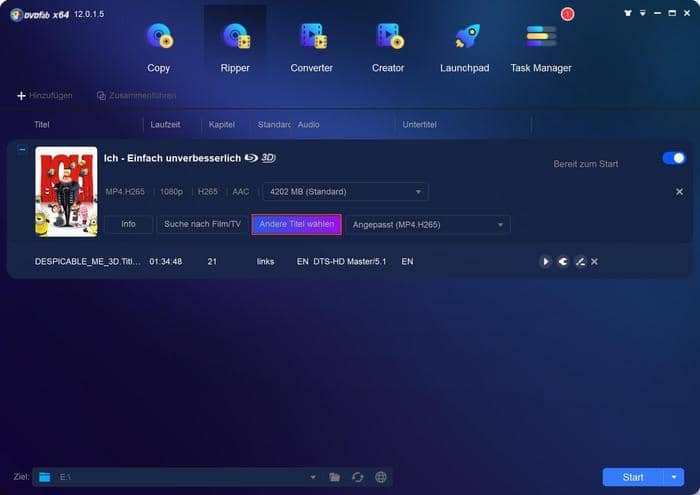This screenshot has width=700, height=495.
Task: Click the DESPICABLE_ME_3D title name
Action: 88,262
